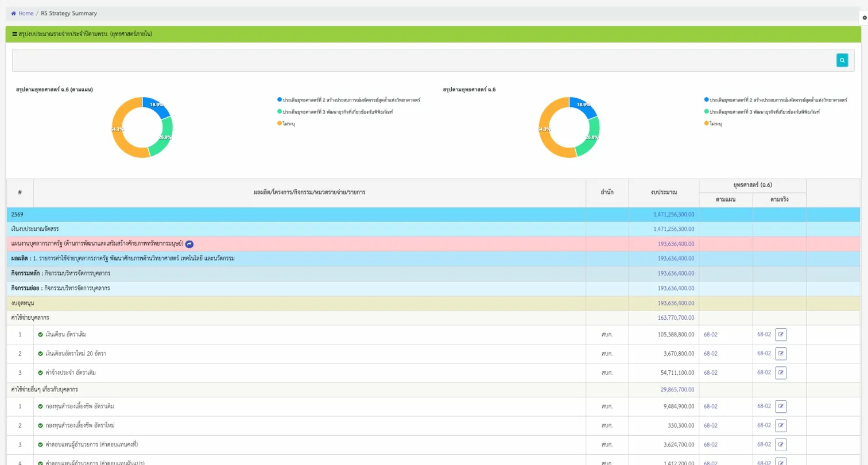
Task: Click the green check beside กองทุนสำรองเลี้ยงชีพ อัตราใหม่
Action: 41,425
